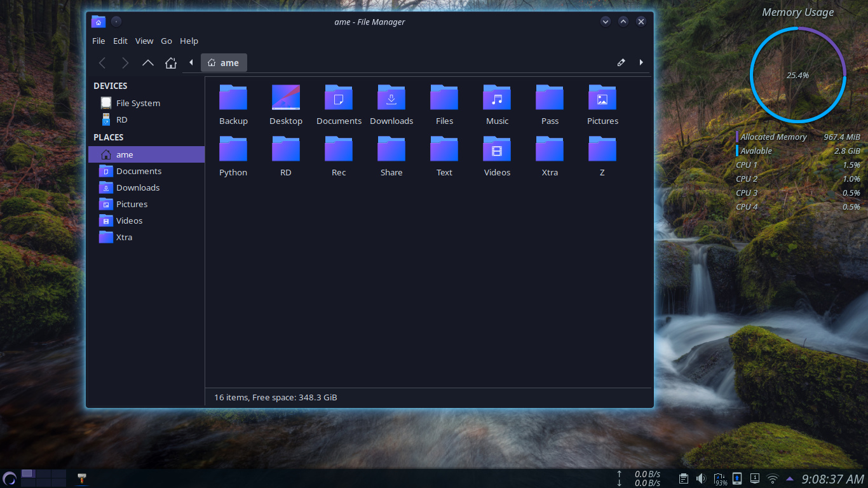Click the battery 93% tray icon
868x488 pixels.
720,478
